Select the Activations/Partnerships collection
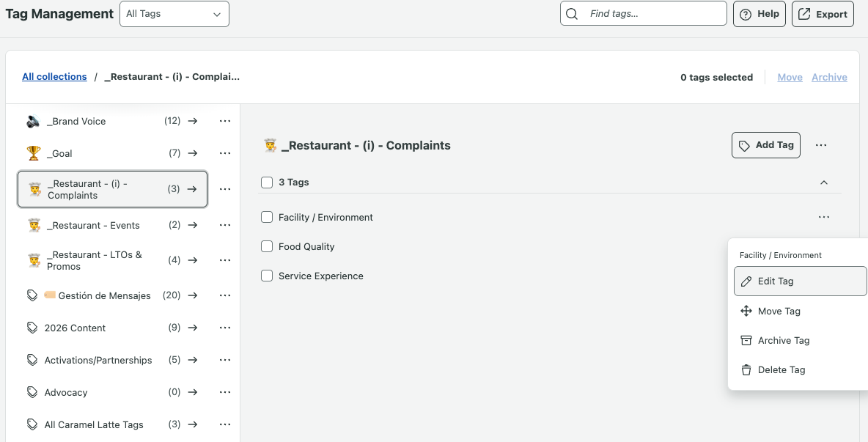This screenshot has height=442, width=868. click(x=112, y=360)
